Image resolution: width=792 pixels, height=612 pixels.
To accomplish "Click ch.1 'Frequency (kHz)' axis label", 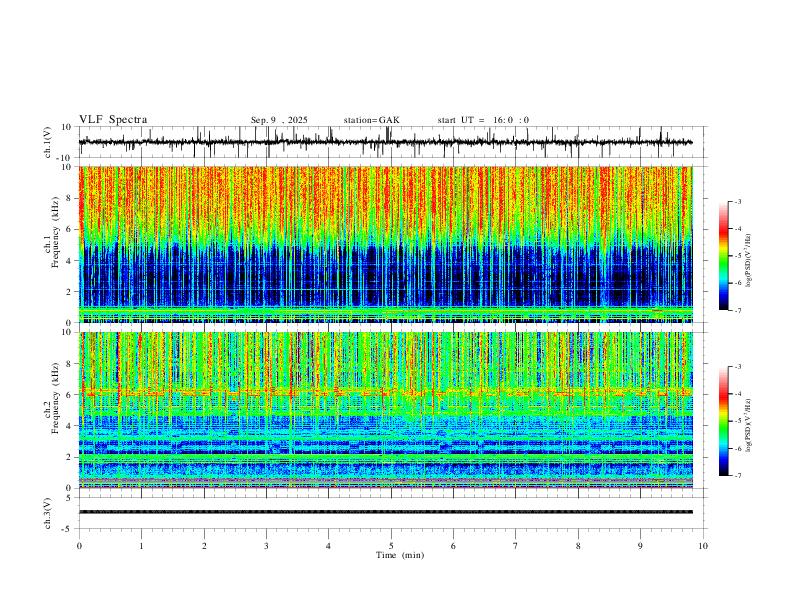I will [56, 232].
